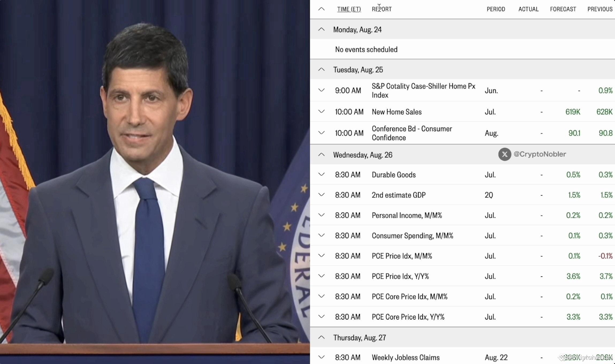Click the PERIOD column header
The width and height of the screenshot is (615, 364).
[496, 9]
